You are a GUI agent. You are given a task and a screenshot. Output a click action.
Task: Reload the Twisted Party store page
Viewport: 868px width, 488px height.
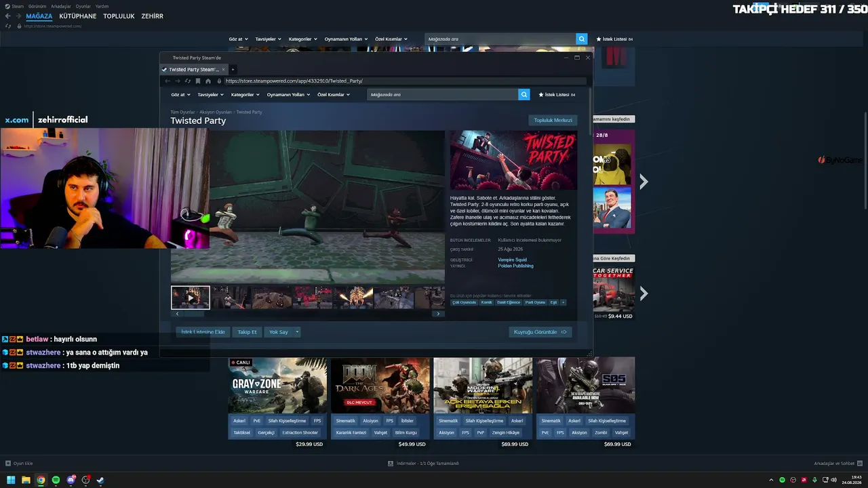point(188,81)
